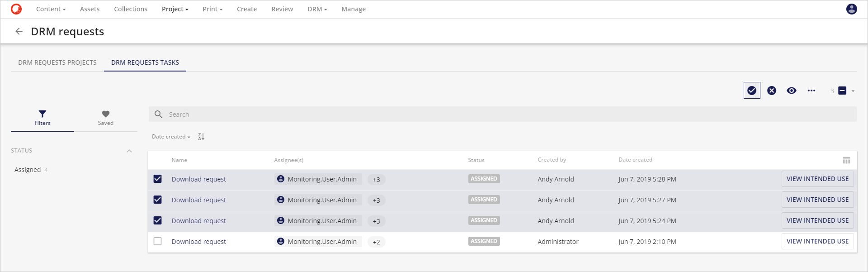Uncheck the Jun 7, 2019 5:28 PM request
The height and width of the screenshot is (272, 868).
click(x=157, y=179)
